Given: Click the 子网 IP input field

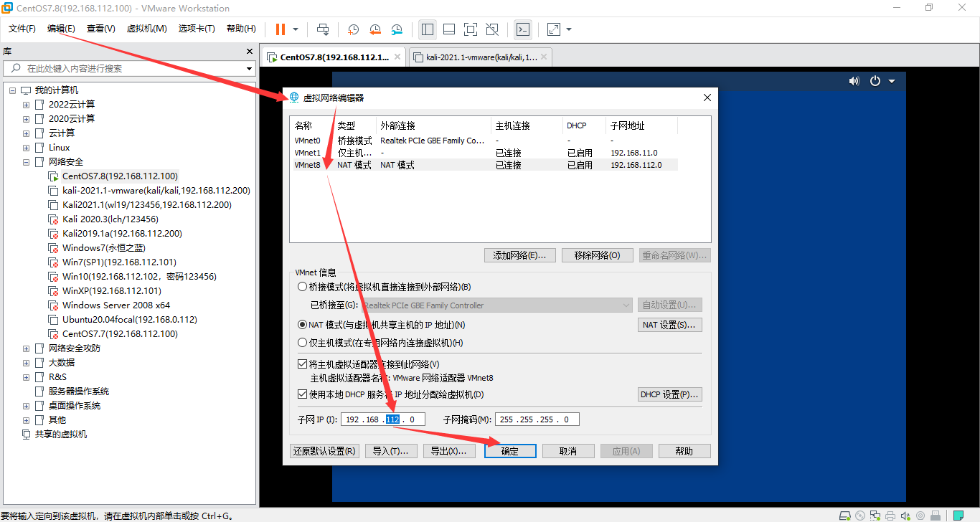Looking at the screenshot, I should (x=383, y=419).
